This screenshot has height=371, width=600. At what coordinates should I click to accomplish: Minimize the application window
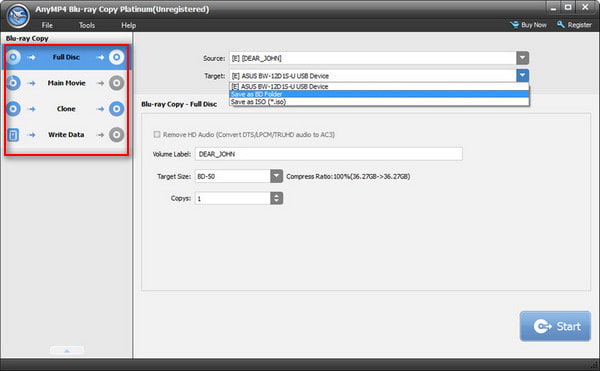click(x=553, y=7)
